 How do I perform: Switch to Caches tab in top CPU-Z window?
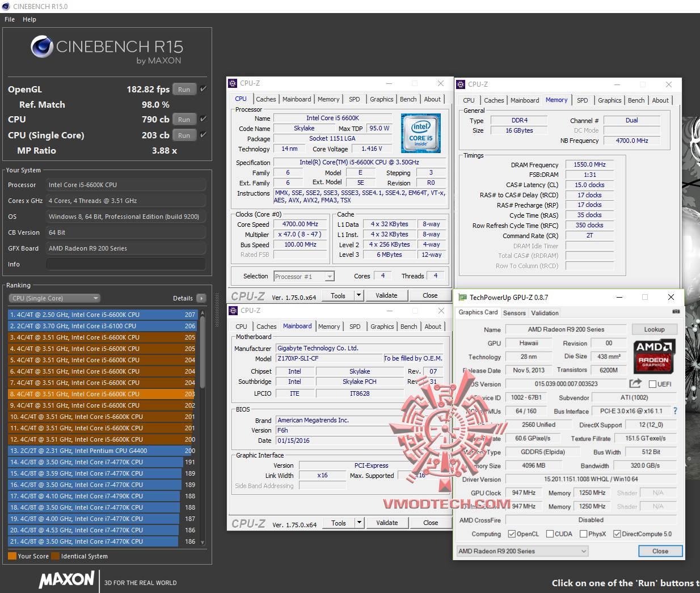point(265,99)
